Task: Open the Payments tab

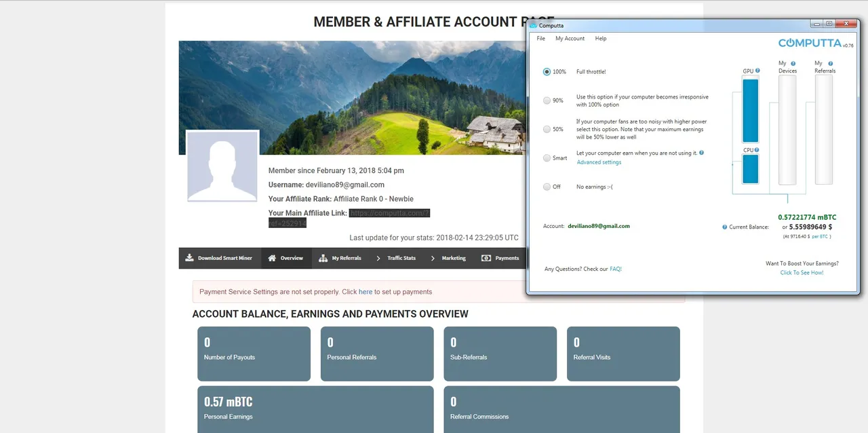Action: (500, 258)
